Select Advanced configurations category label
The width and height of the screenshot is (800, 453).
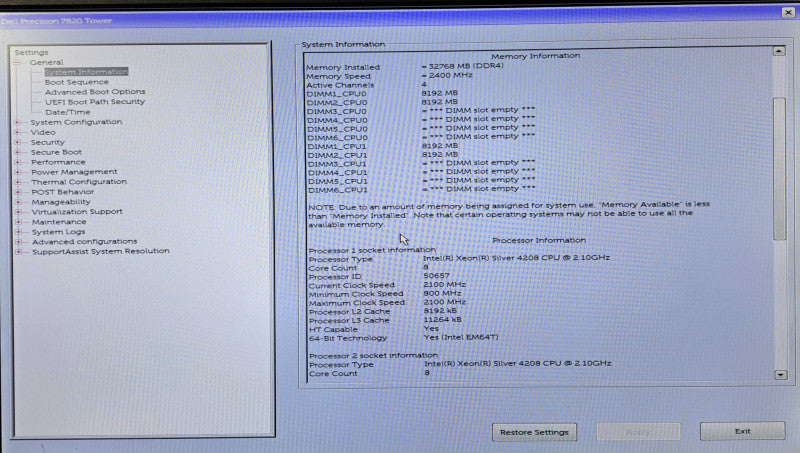(x=85, y=241)
